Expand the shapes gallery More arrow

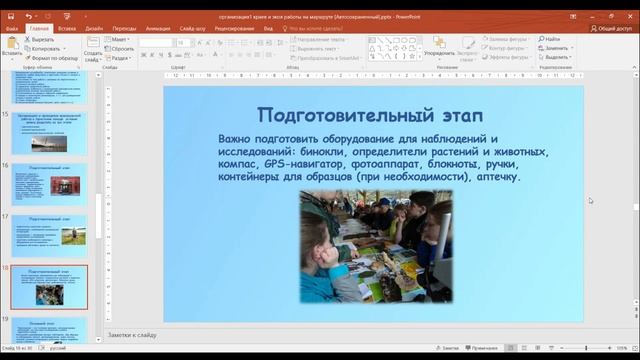(x=420, y=57)
